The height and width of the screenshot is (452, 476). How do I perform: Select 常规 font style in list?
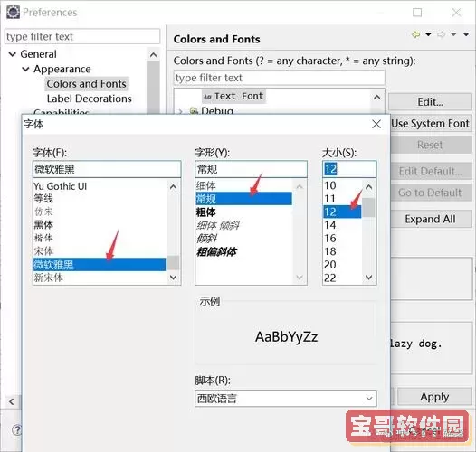(x=243, y=199)
